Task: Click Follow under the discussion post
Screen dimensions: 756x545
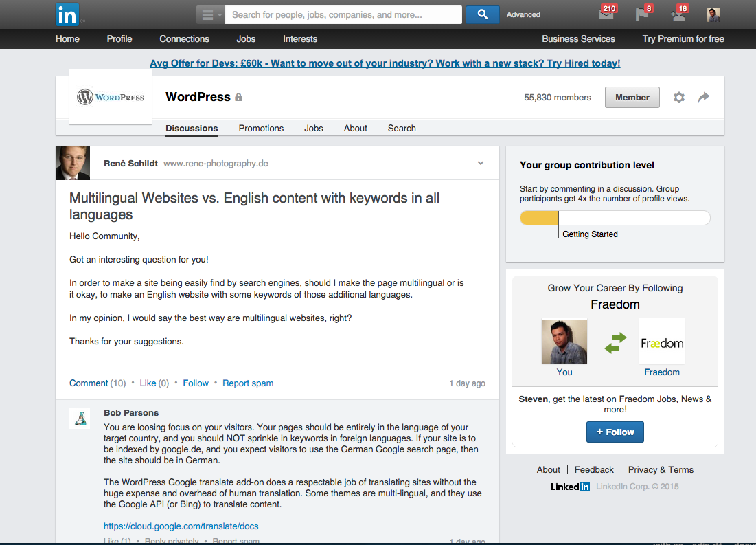Action: [196, 383]
